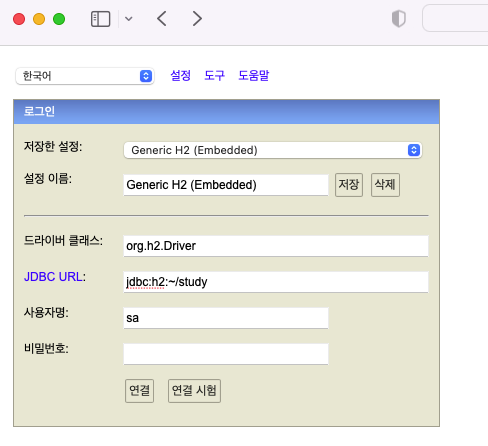Image resolution: width=488 pixels, height=446 pixels.
Task: Open the 도구 link
Action: (214, 76)
